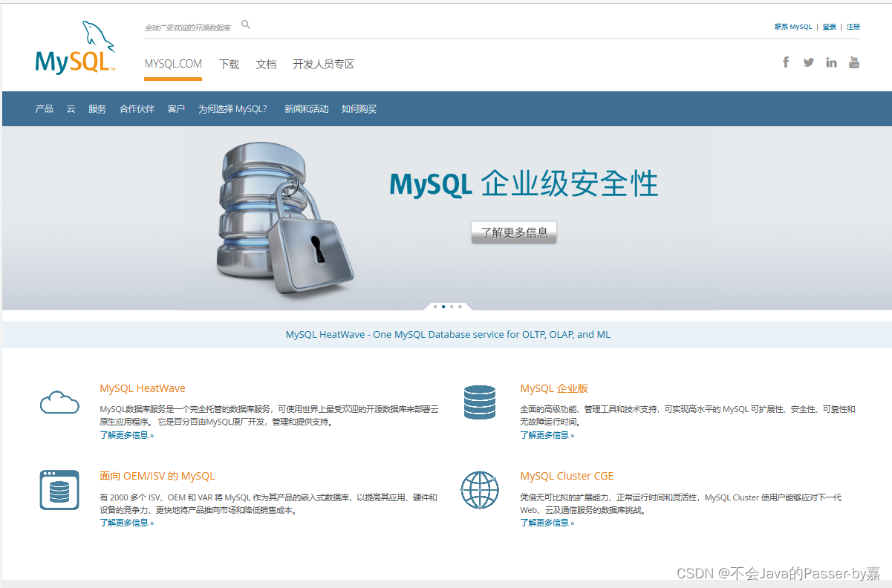Image resolution: width=892 pixels, height=588 pixels.
Task: Open the MySQL HeatWave heading link
Action: (143, 388)
